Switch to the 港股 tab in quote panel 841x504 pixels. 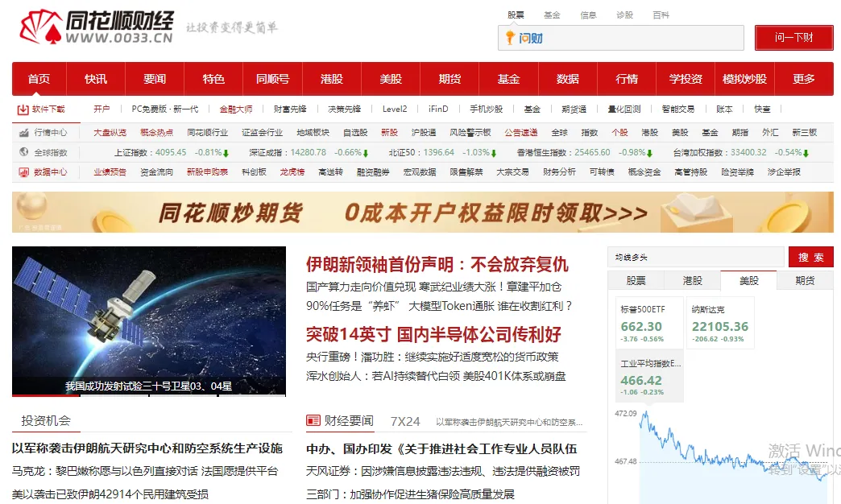(693, 280)
